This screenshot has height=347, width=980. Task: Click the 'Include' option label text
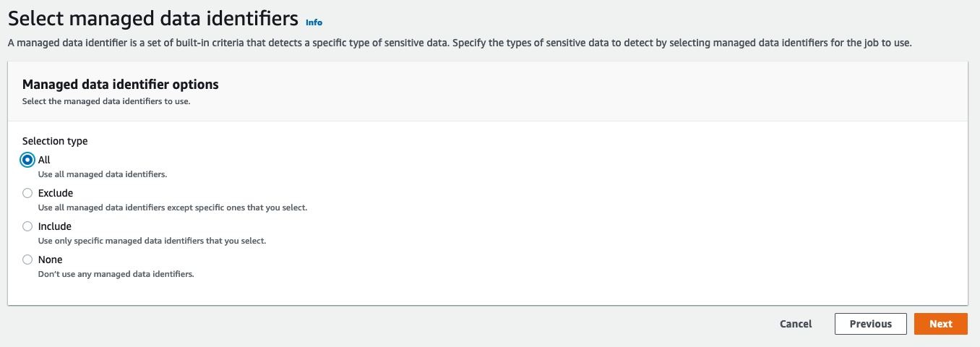(x=55, y=226)
